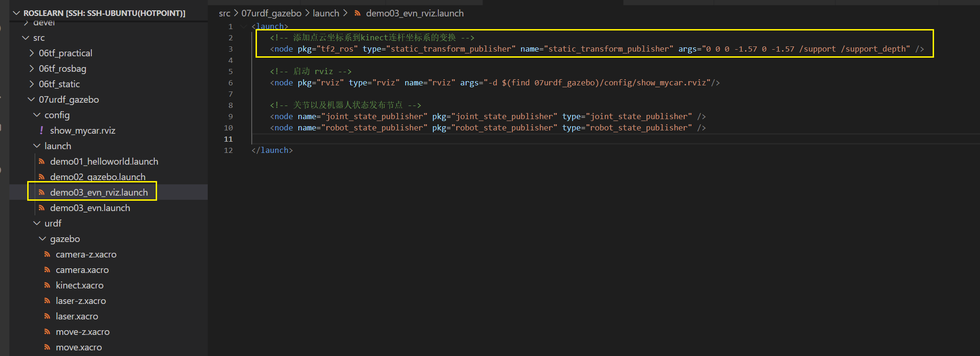Select demo03_evn_rviz.launch breadcrumb segment
This screenshot has height=356, width=980.
tap(415, 13)
